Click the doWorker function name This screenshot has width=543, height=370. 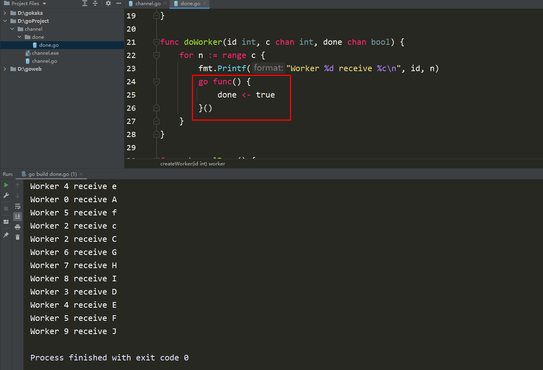203,42
